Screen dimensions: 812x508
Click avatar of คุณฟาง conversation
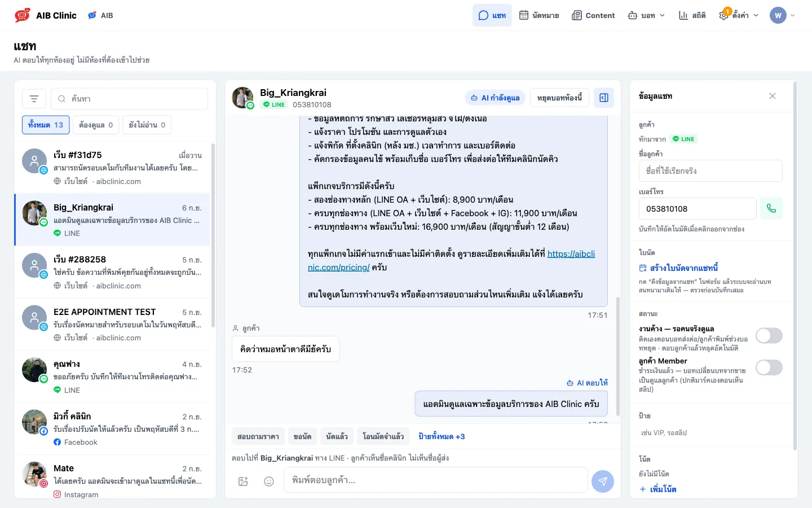click(34, 370)
